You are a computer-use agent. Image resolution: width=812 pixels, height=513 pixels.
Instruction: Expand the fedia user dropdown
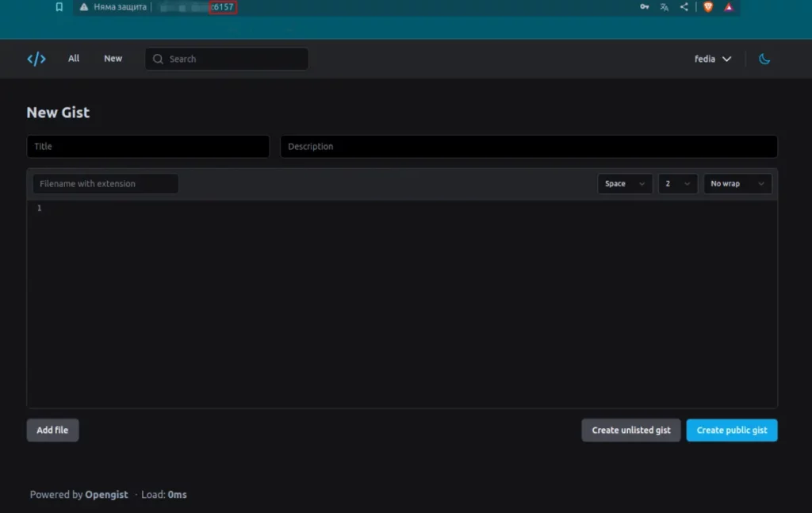coord(713,59)
